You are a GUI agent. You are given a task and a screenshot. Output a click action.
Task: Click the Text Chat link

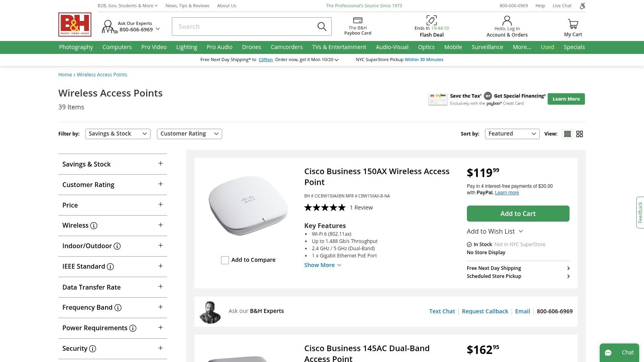pyautogui.click(x=442, y=311)
